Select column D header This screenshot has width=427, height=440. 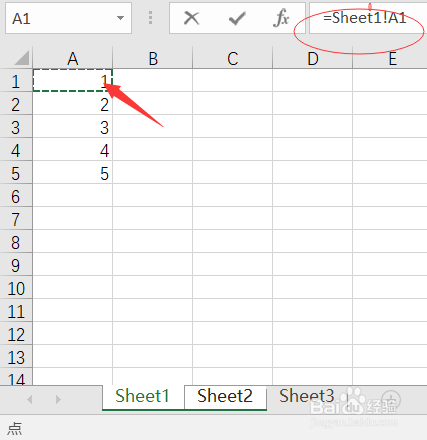click(313, 59)
